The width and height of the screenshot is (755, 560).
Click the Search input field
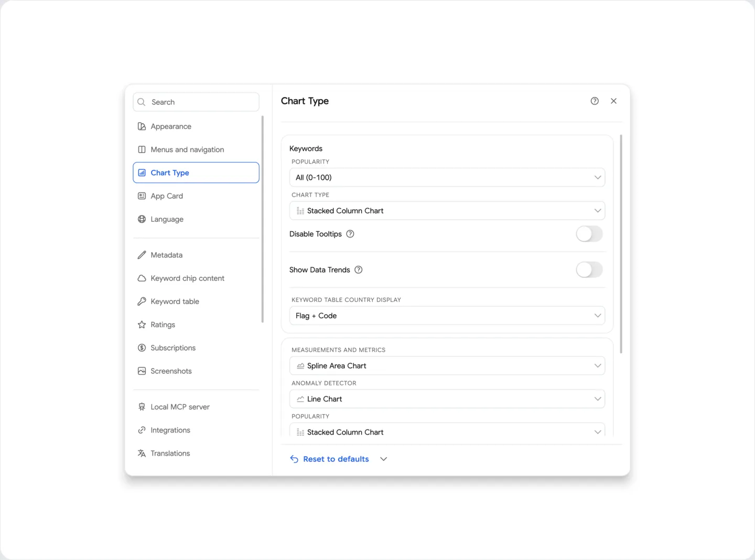[196, 102]
